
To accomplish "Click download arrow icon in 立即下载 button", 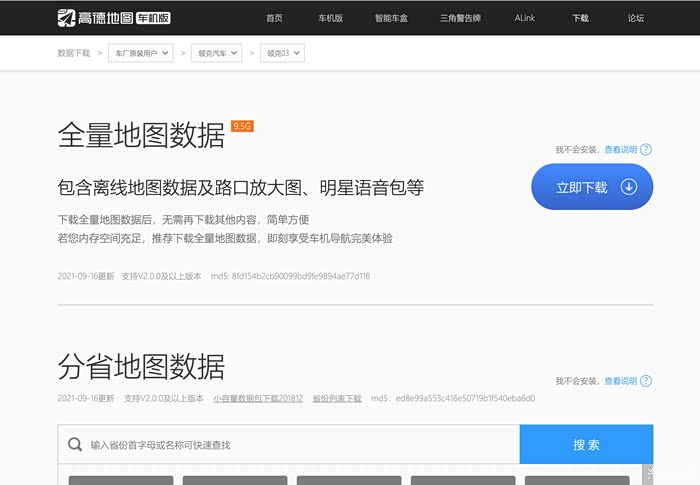I will (629, 187).
